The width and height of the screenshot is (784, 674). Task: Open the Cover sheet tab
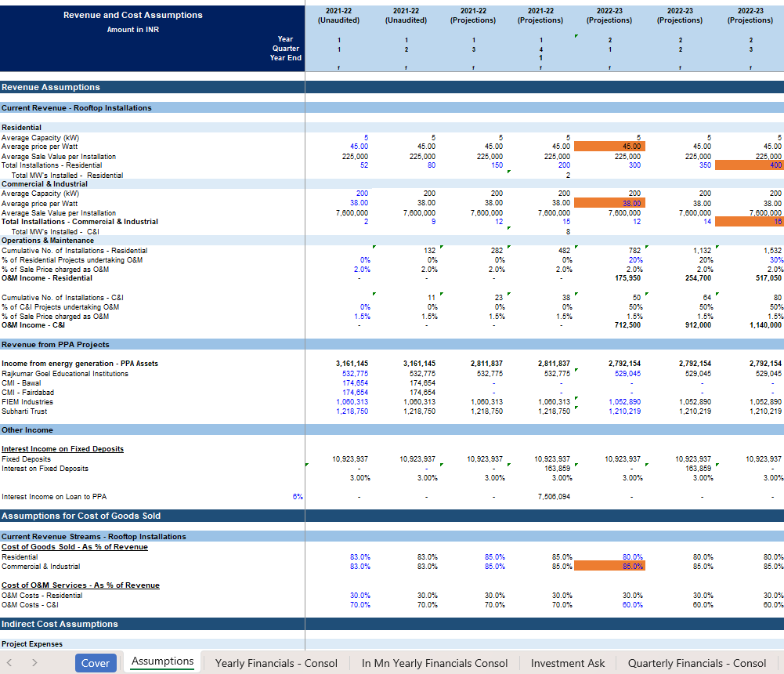[x=96, y=663]
